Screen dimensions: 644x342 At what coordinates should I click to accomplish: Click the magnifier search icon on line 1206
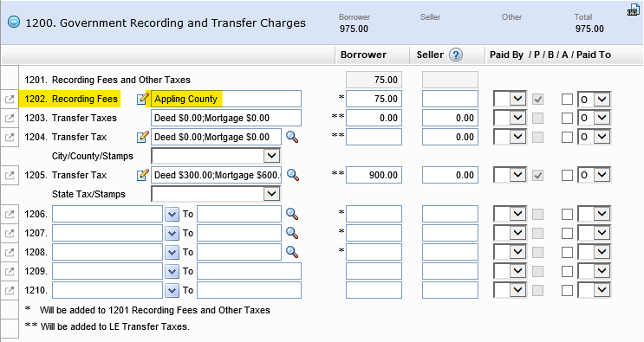click(x=292, y=214)
